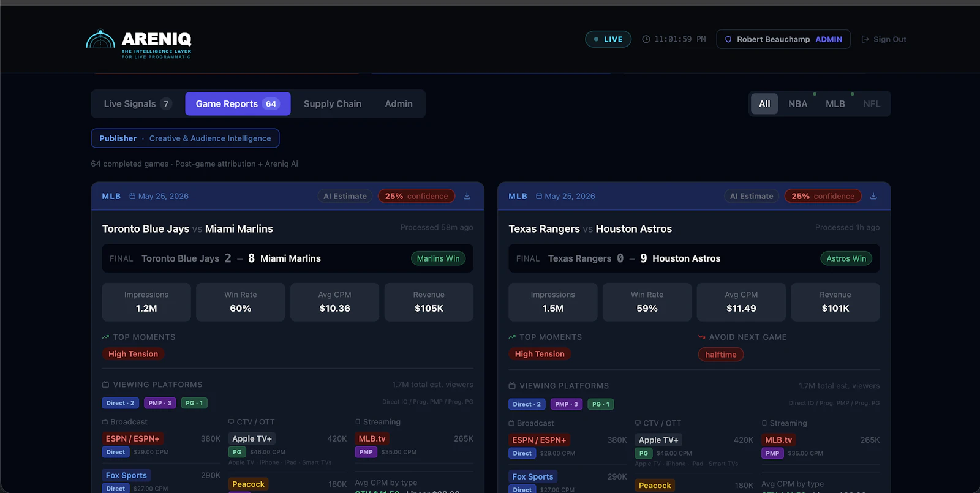Select the Publisher view
This screenshot has width=980, height=493.
(x=118, y=138)
